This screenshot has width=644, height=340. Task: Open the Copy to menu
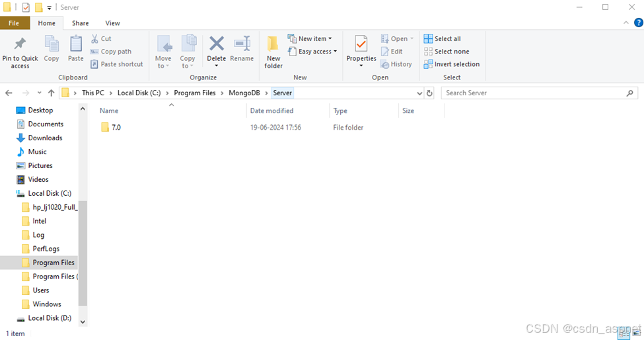pyautogui.click(x=188, y=52)
